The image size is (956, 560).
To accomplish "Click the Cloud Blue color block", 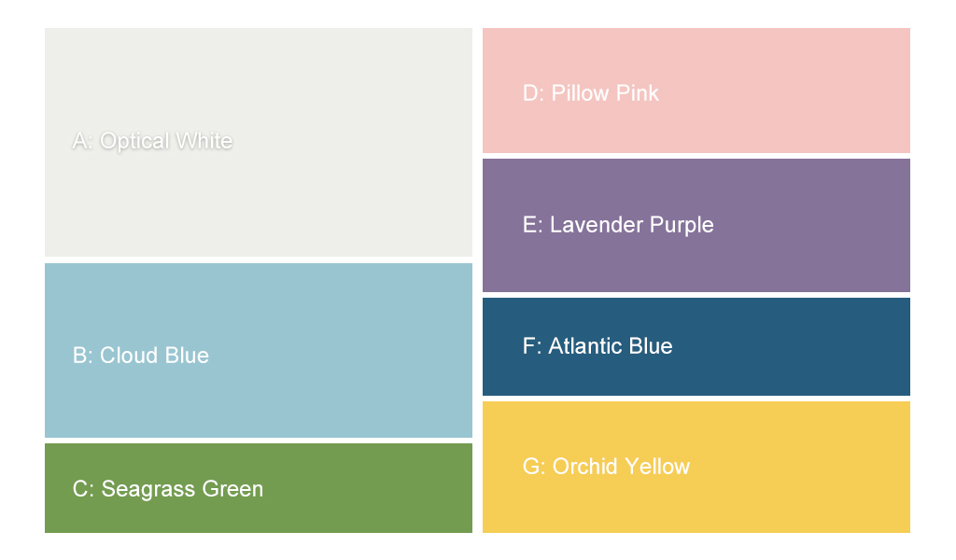I will click(x=259, y=350).
